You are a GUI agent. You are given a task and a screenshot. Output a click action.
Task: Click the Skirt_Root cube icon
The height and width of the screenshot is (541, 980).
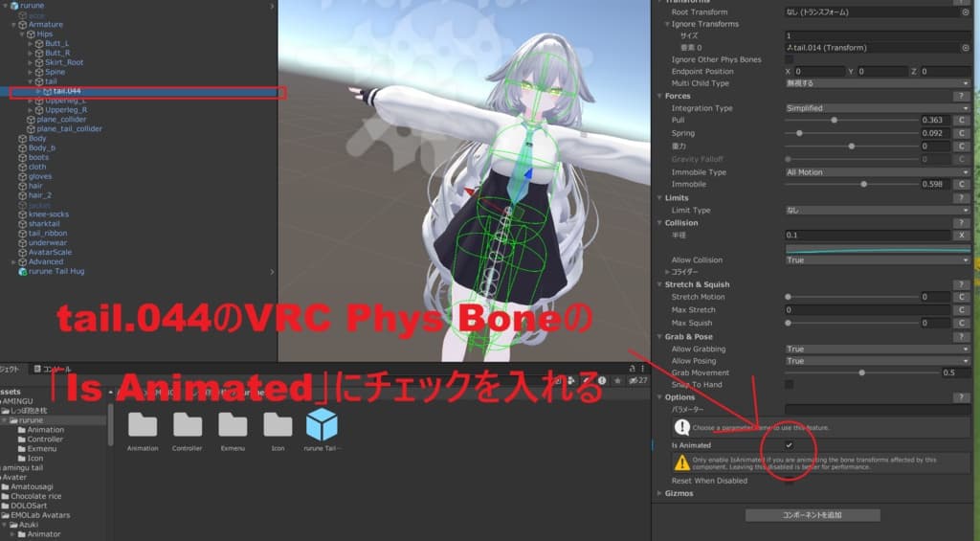tap(38, 62)
